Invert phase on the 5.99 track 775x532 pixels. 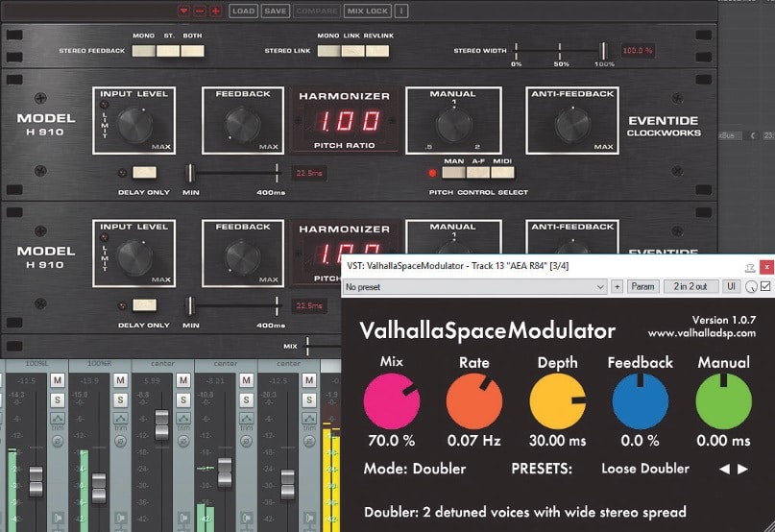(183, 440)
